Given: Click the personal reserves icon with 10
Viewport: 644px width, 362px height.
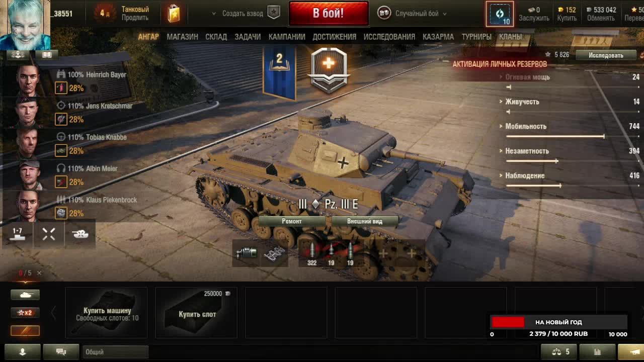Looking at the screenshot, I should (x=500, y=14).
